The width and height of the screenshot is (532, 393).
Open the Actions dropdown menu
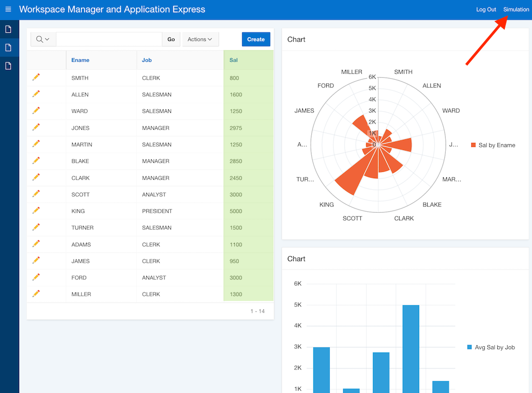point(200,39)
